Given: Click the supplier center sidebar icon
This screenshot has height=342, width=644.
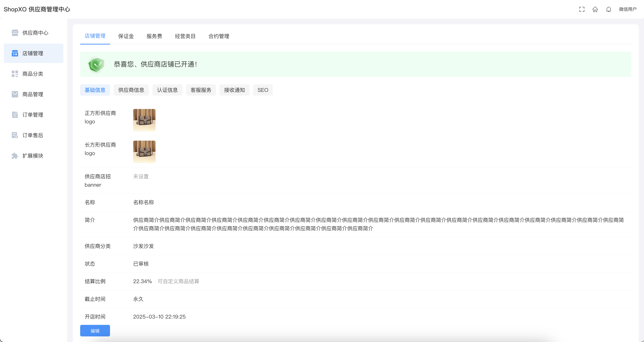Looking at the screenshot, I should pos(15,33).
